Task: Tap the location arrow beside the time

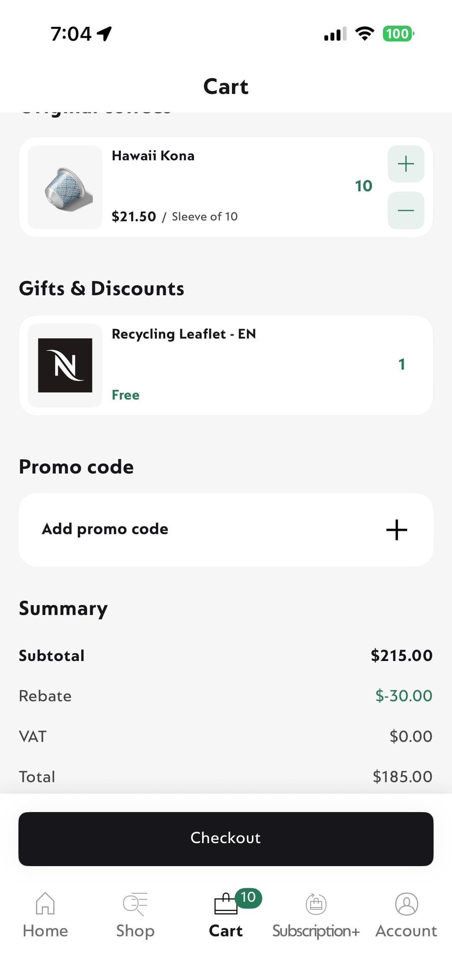Action: point(104,33)
